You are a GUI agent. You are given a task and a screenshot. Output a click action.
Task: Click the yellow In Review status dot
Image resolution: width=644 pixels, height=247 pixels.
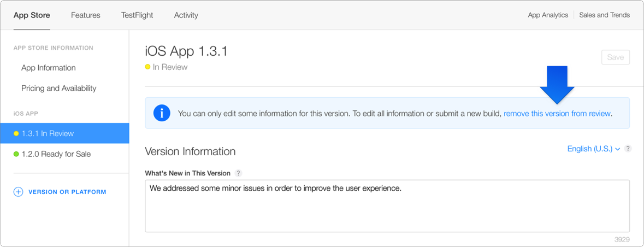click(x=147, y=67)
